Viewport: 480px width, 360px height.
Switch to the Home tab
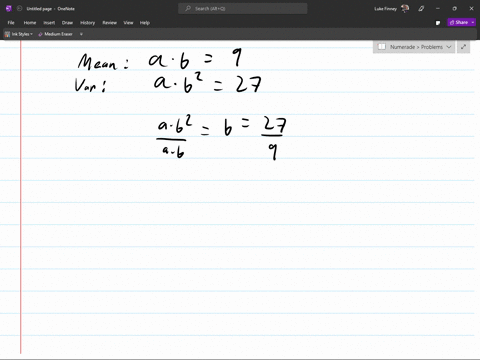point(30,23)
